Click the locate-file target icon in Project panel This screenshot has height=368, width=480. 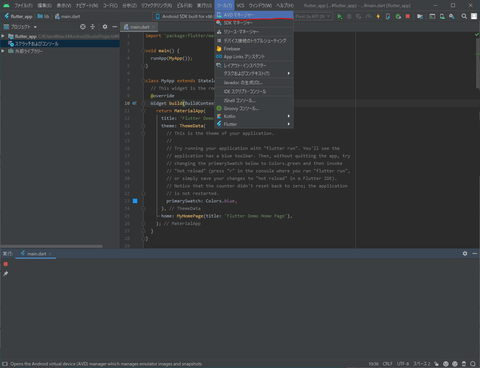[x=83, y=27]
